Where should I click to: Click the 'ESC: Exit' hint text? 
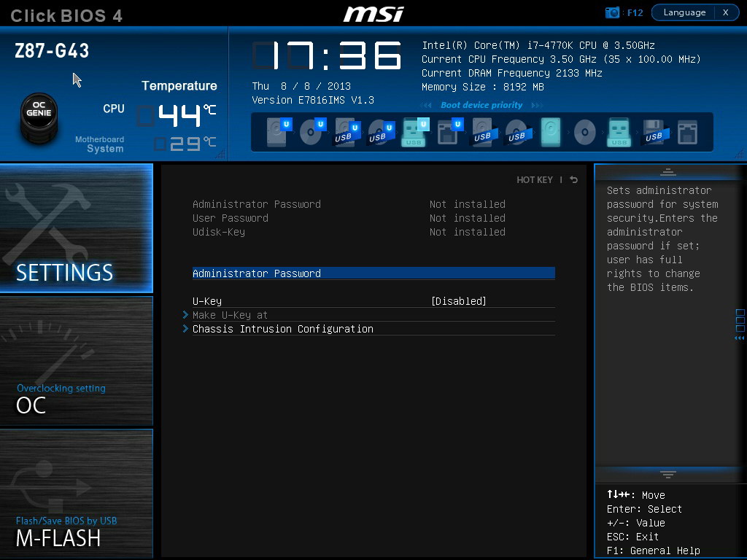632,537
